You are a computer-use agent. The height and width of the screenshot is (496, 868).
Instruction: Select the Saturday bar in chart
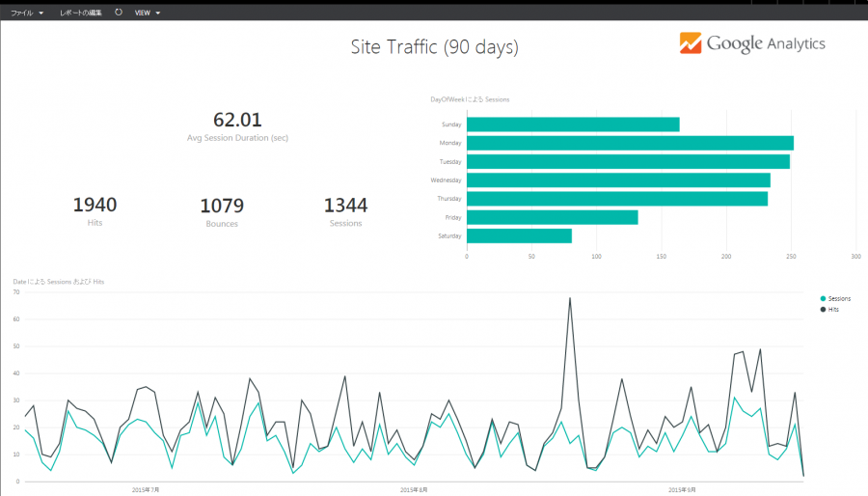518,235
